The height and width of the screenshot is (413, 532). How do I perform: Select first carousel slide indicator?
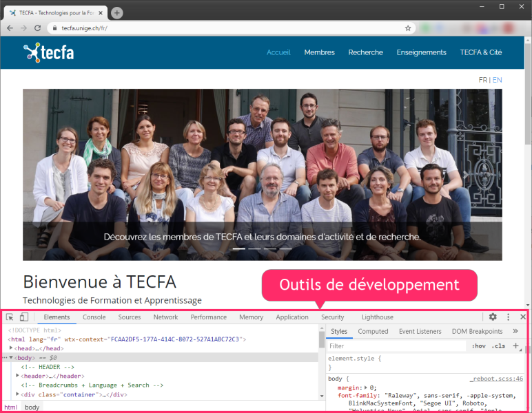tap(239, 248)
